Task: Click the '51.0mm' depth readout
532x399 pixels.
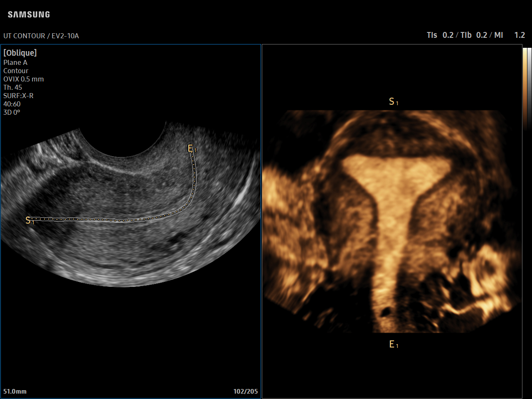Action: pyautogui.click(x=15, y=392)
